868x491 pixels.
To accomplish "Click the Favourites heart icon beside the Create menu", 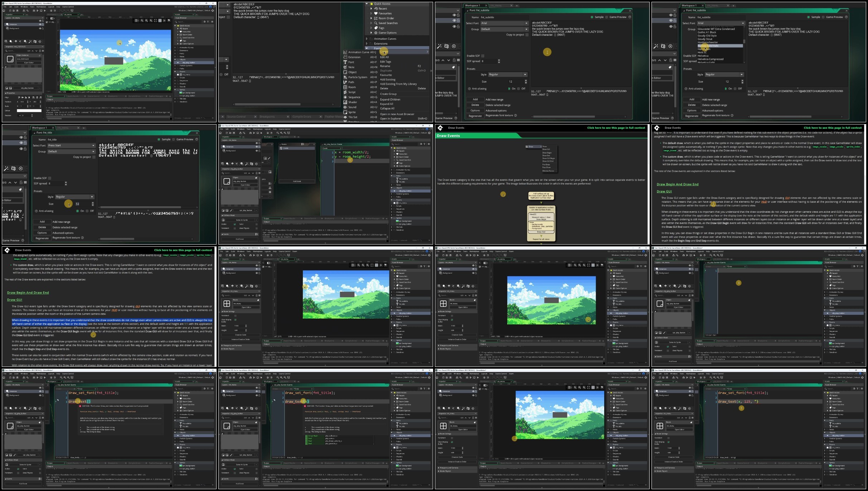I will click(376, 13).
